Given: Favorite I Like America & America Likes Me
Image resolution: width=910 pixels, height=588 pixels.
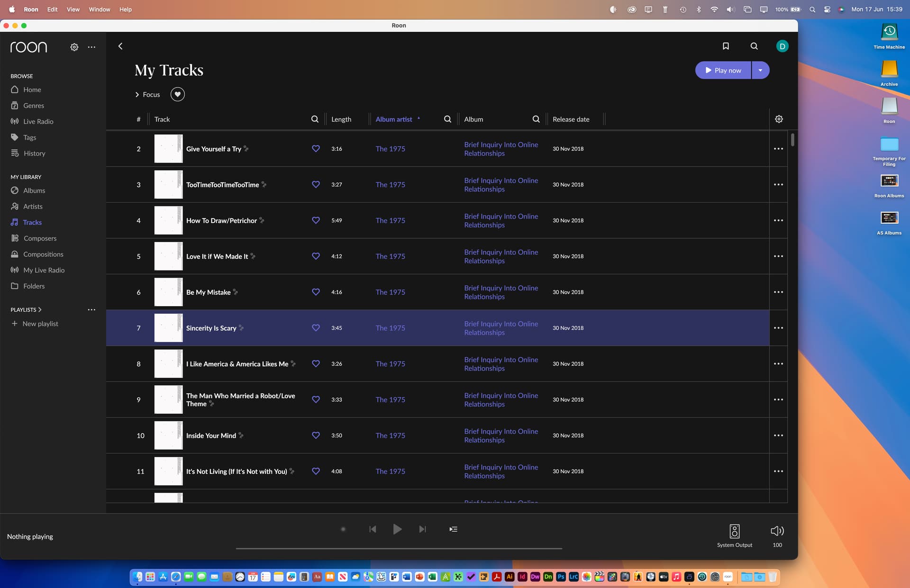Looking at the screenshot, I should pos(316,364).
